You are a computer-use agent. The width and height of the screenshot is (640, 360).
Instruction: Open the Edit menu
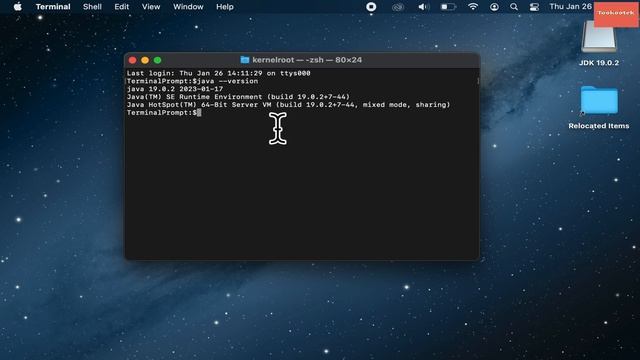(122, 7)
